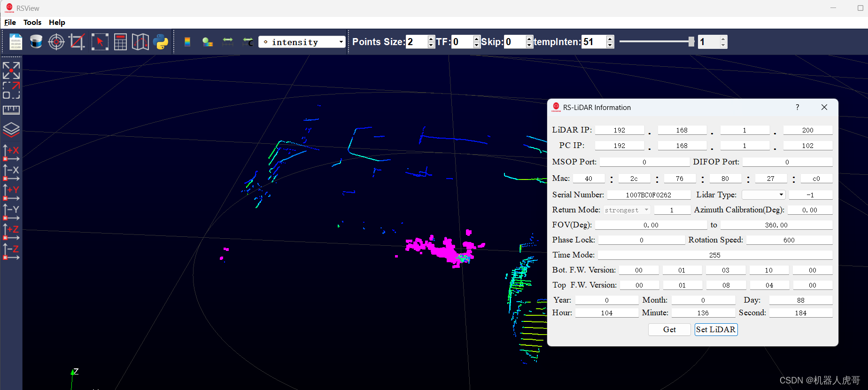Screen dimensions: 868x390
Task: Open the Return Mode strongest dropdown
Action: [x=627, y=210]
